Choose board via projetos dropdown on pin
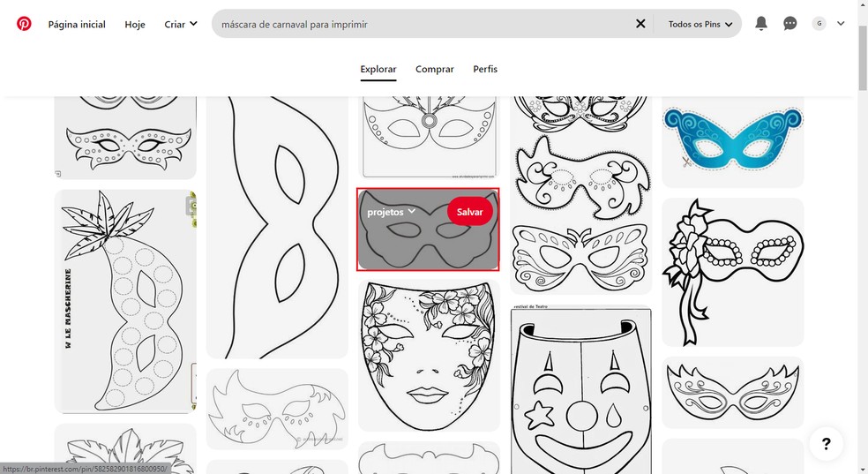 (392, 212)
